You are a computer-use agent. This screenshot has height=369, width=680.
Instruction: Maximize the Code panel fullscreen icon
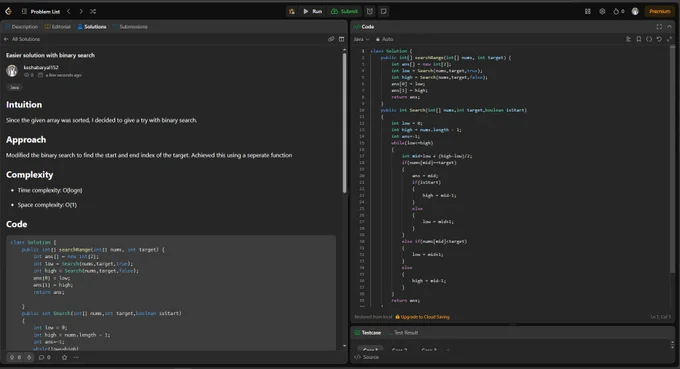[x=659, y=27]
